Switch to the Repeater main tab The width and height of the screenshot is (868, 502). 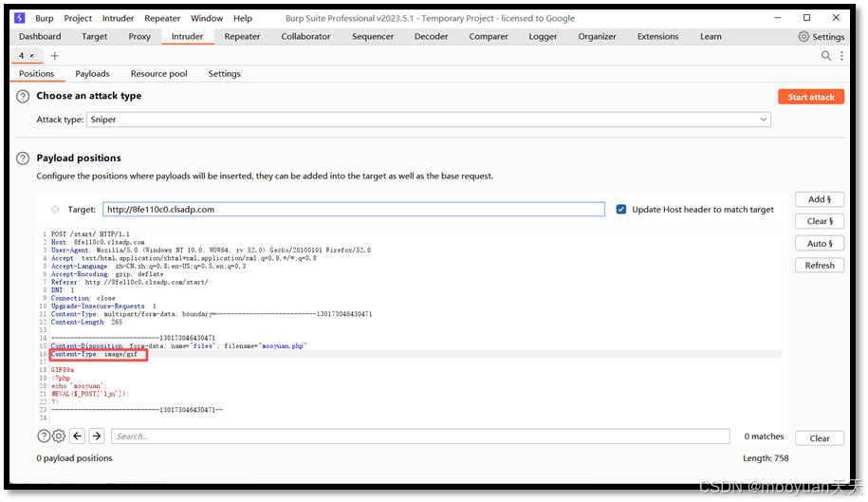coord(242,36)
